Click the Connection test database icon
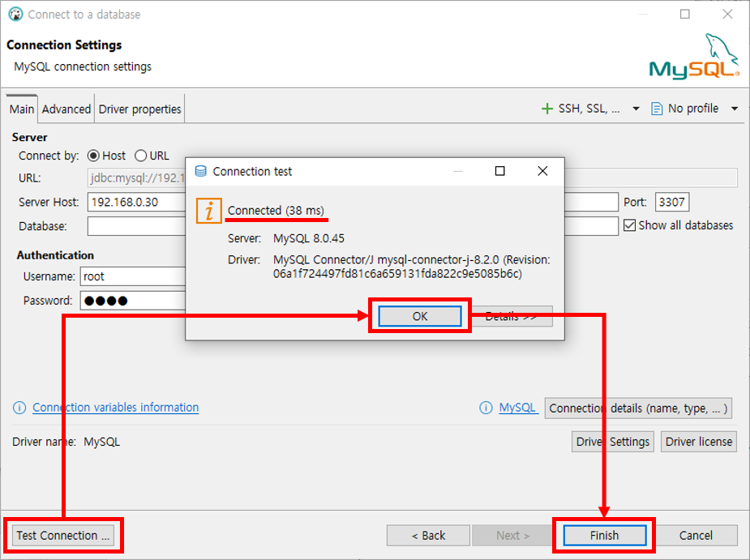Screen dimensions: 750x560 pyautogui.click(x=201, y=171)
